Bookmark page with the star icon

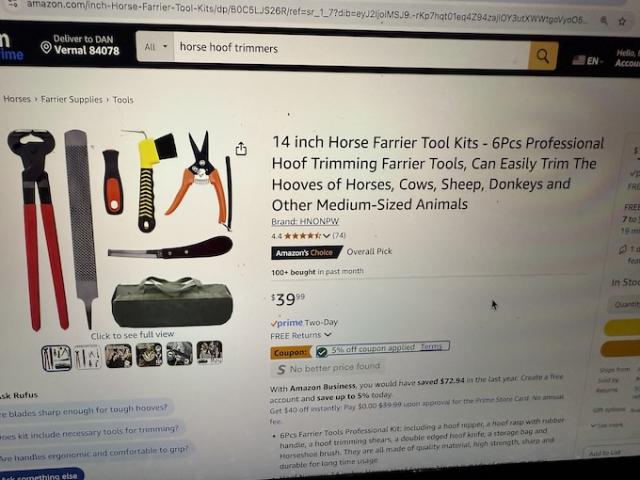tap(622, 21)
